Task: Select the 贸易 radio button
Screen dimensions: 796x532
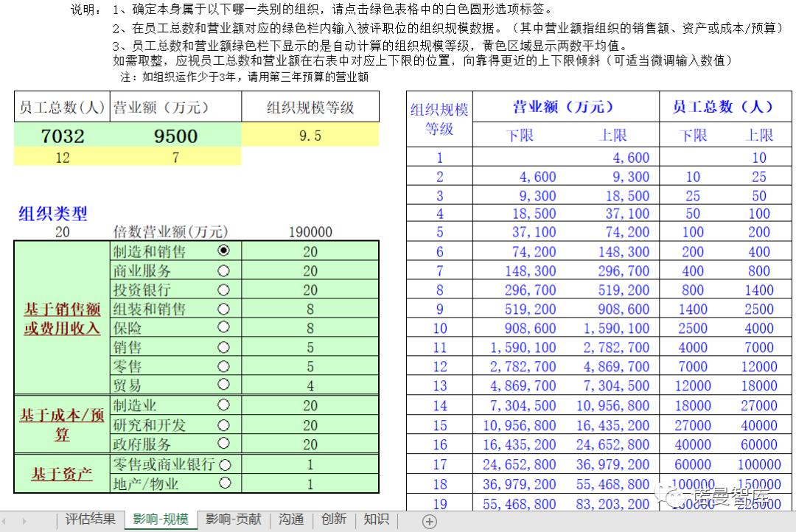Action: (x=225, y=385)
